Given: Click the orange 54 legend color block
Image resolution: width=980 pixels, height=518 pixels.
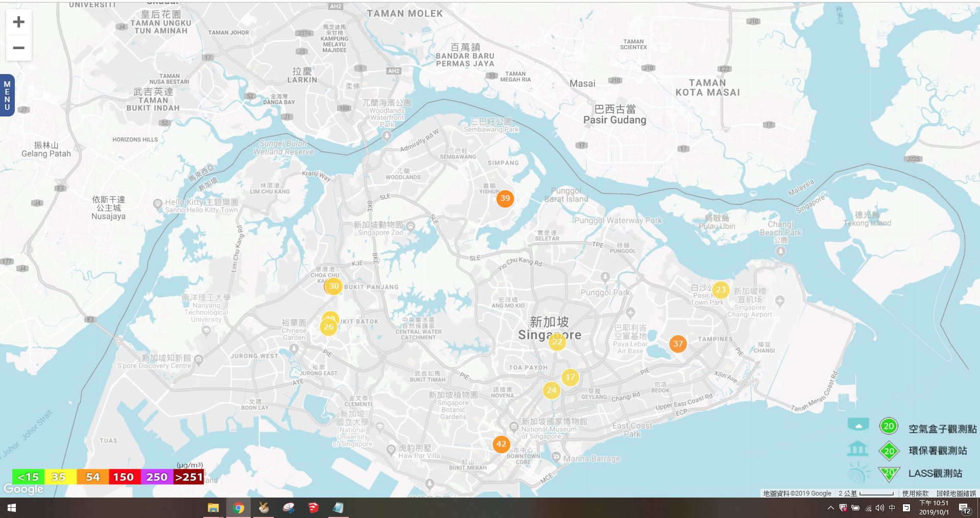Looking at the screenshot, I should coord(92,477).
